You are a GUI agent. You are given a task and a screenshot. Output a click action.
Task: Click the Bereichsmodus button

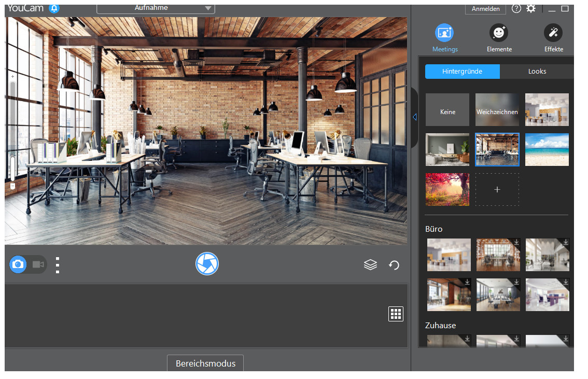[205, 363]
